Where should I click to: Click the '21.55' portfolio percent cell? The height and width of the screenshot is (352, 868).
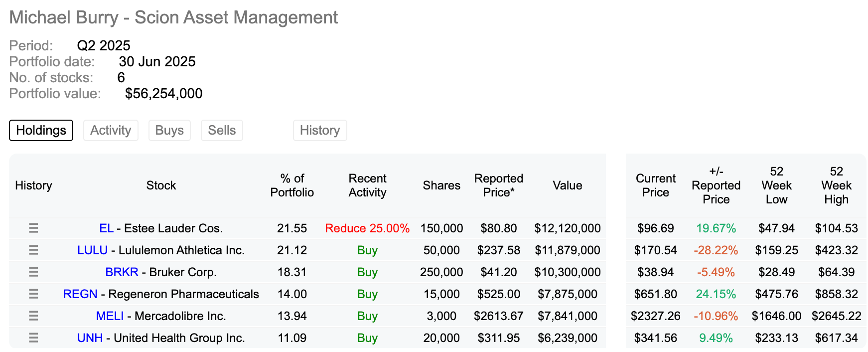(x=292, y=228)
